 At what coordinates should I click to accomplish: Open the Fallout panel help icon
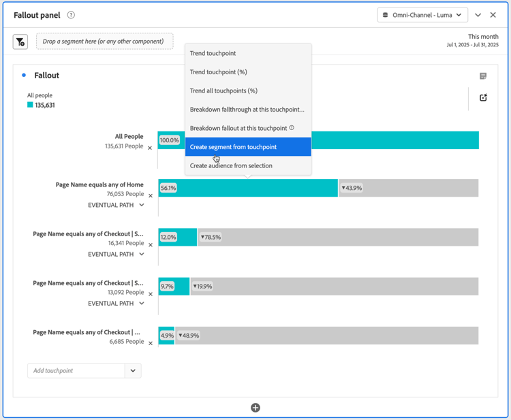71,15
